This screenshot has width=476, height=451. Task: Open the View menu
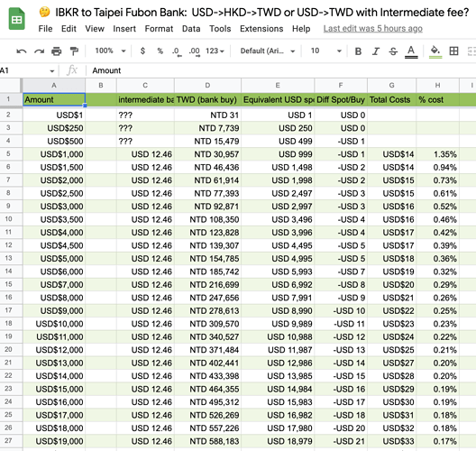(95, 29)
